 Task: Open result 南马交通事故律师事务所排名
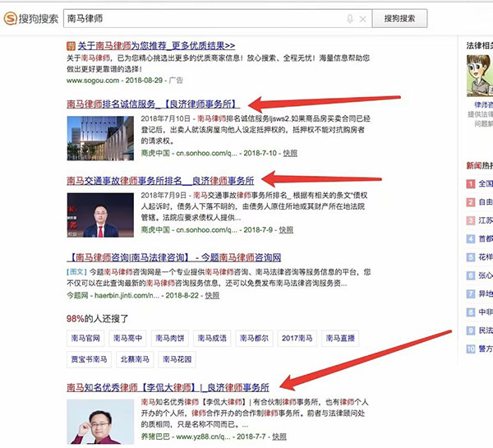pyautogui.click(x=160, y=181)
